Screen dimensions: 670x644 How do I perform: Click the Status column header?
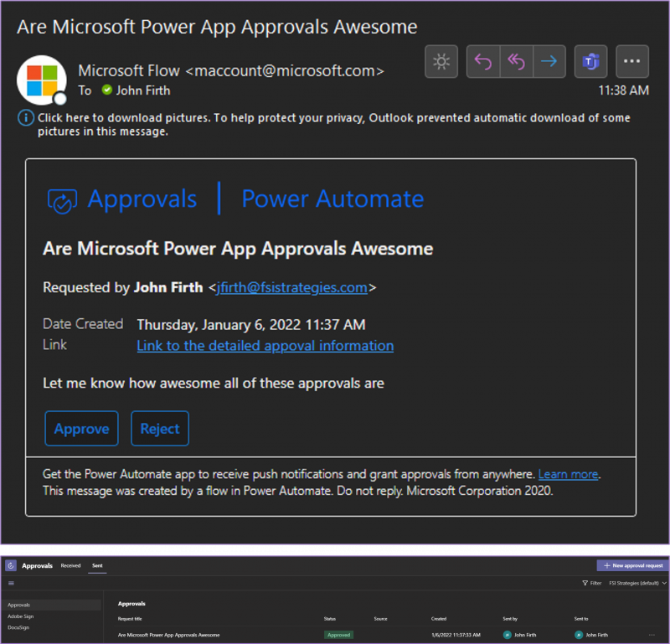[x=330, y=618]
